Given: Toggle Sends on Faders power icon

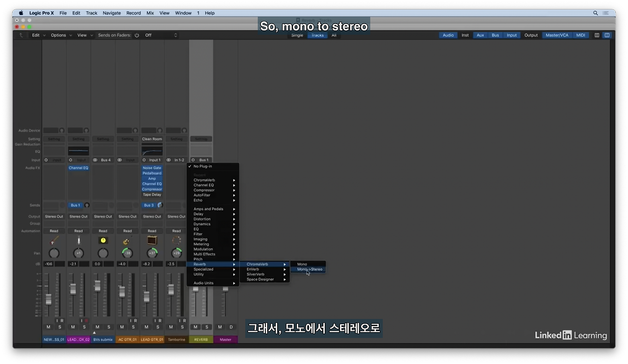Looking at the screenshot, I should [137, 35].
